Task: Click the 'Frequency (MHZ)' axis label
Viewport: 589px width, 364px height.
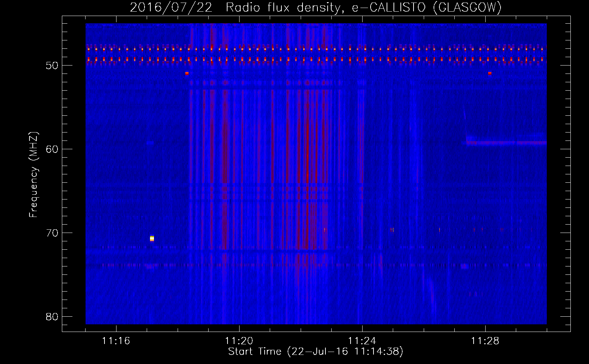Action: pyautogui.click(x=33, y=175)
